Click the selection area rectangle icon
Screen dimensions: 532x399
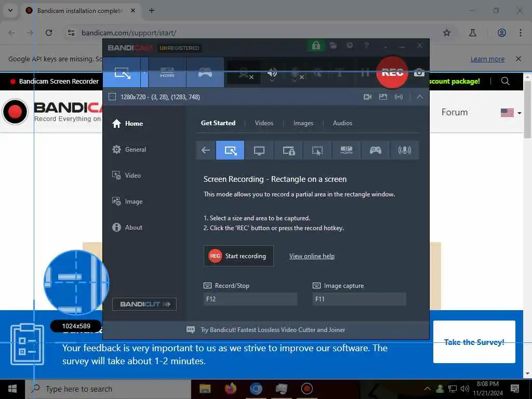click(112, 97)
